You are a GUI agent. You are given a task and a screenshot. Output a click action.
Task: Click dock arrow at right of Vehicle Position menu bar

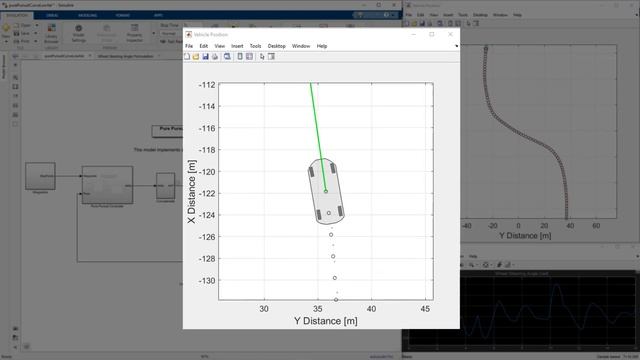[x=456, y=46]
